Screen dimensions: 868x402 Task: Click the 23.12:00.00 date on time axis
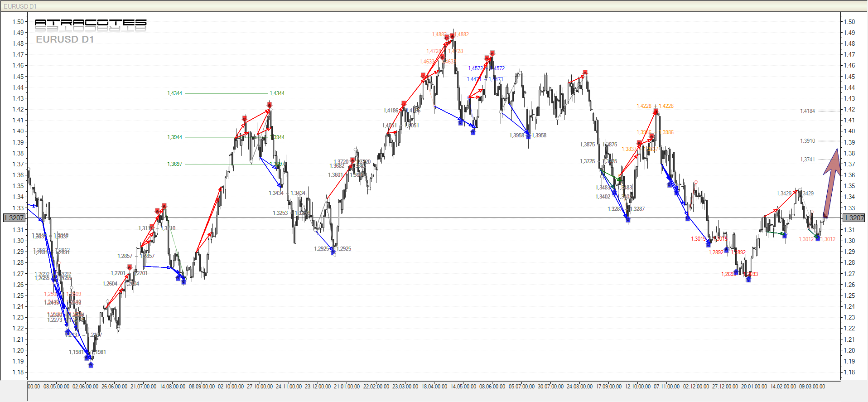318,387
